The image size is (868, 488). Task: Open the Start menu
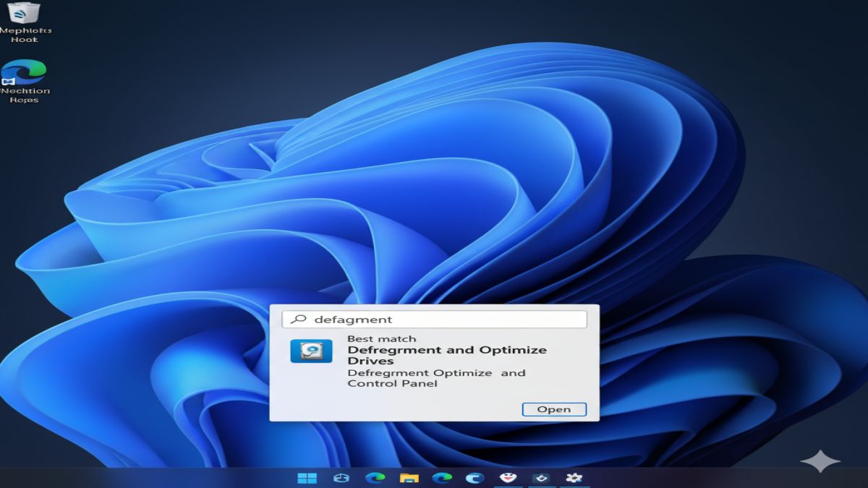pyautogui.click(x=309, y=477)
